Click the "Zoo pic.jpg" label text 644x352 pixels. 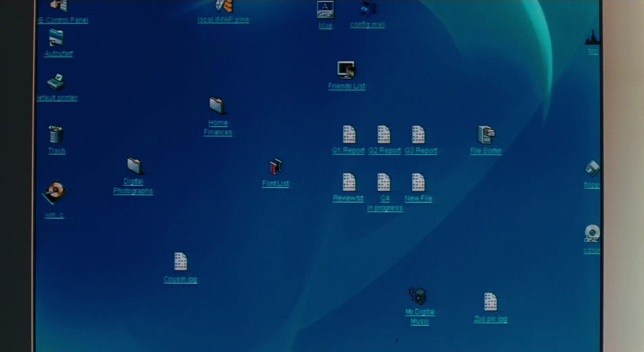490,319
